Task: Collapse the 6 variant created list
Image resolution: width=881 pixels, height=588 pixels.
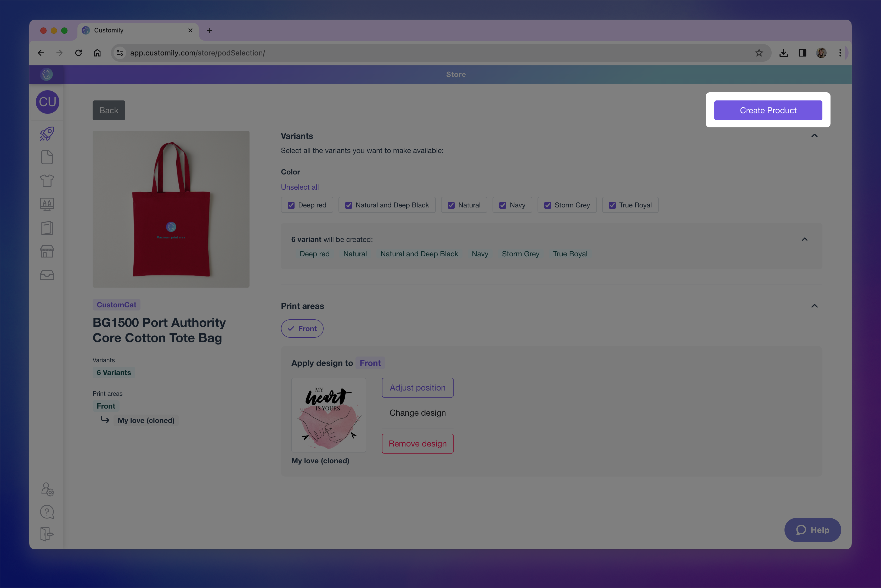Action: tap(805, 239)
